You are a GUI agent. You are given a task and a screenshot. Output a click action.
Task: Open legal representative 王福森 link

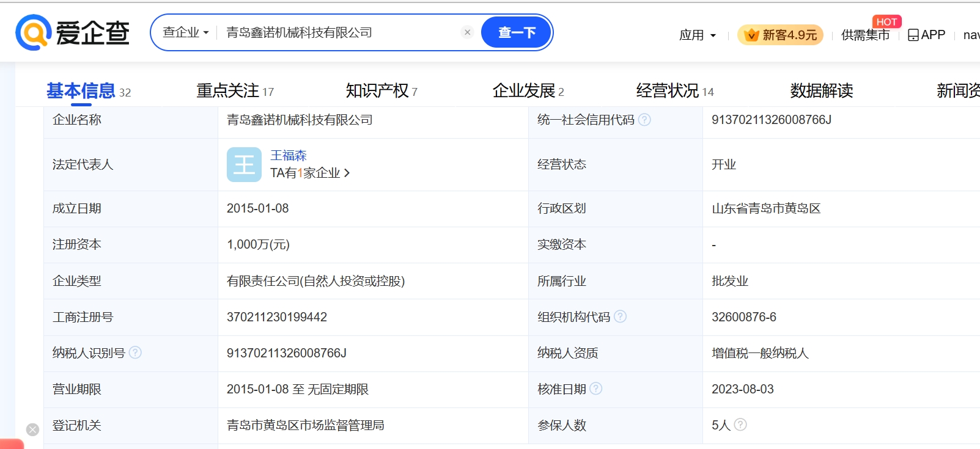(x=289, y=155)
